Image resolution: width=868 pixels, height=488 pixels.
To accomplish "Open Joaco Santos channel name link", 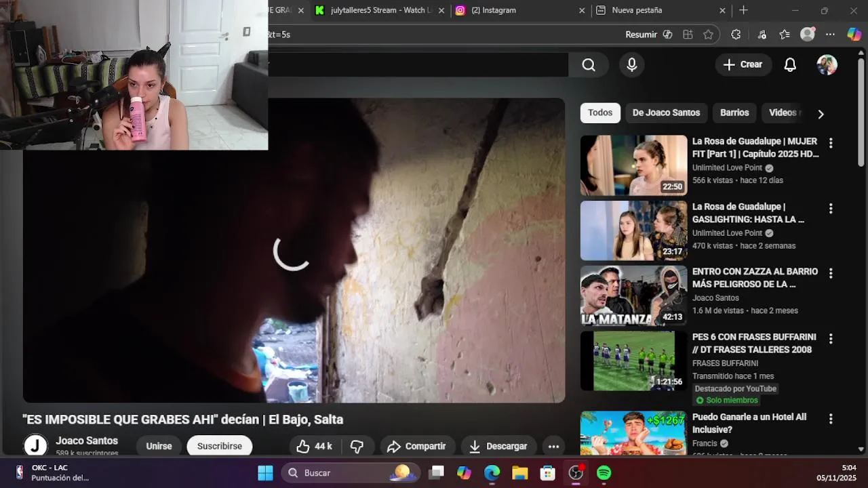I will click(x=87, y=441).
